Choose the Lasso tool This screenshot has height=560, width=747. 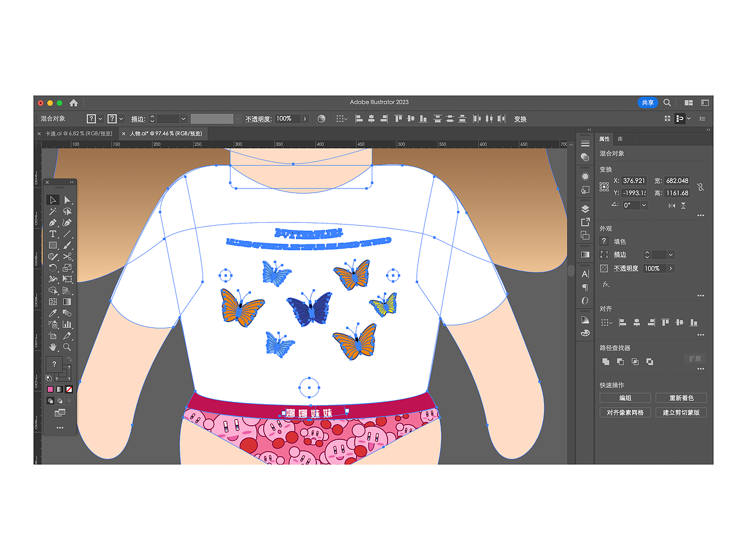pos(67,211)
